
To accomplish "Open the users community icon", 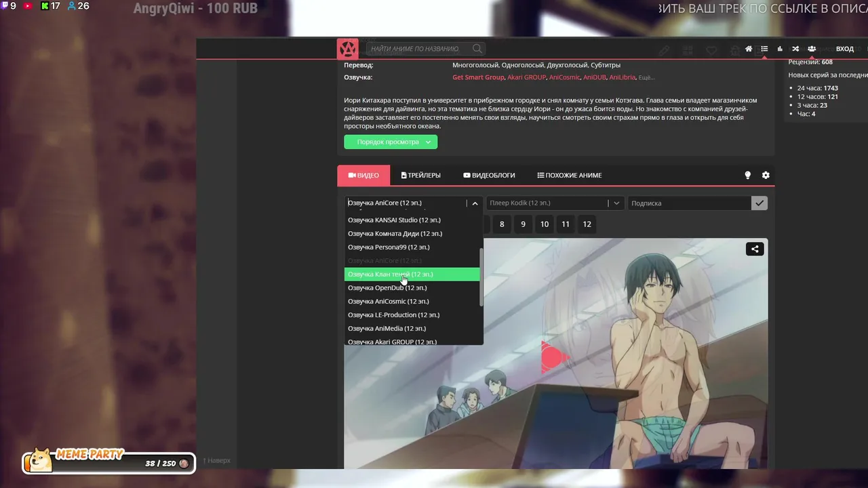I will 812,49.
